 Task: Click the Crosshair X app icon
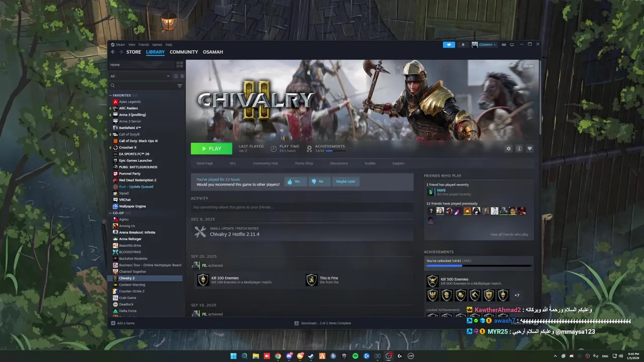click(116, 147)
